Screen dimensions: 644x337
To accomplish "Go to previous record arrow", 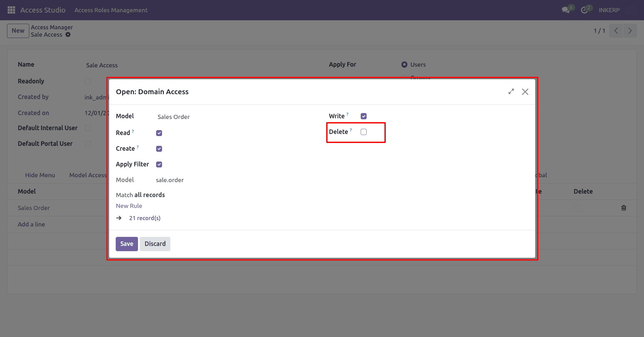I will [x=616, y=31].
